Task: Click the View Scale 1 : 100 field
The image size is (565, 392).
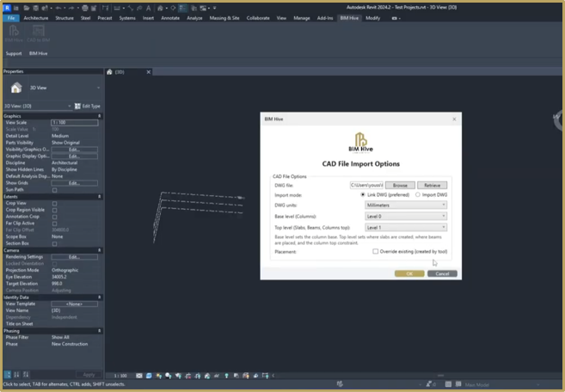Action: click(74, 122)
